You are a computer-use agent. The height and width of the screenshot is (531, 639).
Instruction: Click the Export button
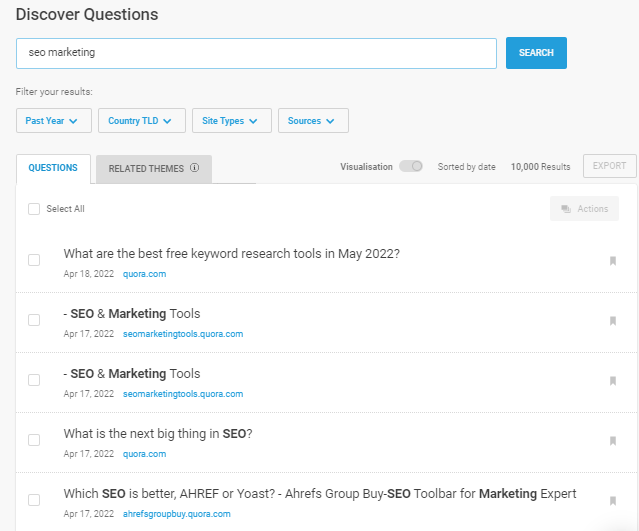tap(608, 166)
